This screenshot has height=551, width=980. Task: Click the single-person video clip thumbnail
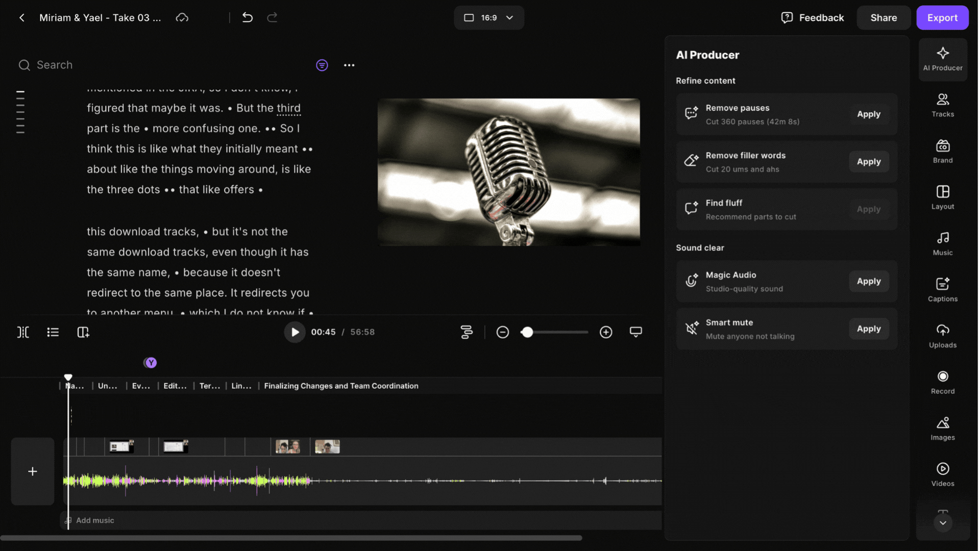327,447
